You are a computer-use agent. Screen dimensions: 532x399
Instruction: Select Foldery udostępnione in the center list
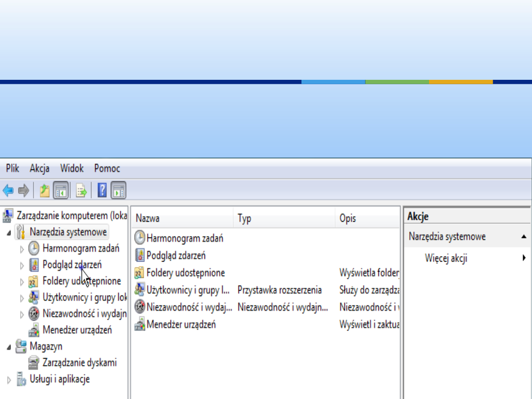pyautogui.click(x=185, y=272)
